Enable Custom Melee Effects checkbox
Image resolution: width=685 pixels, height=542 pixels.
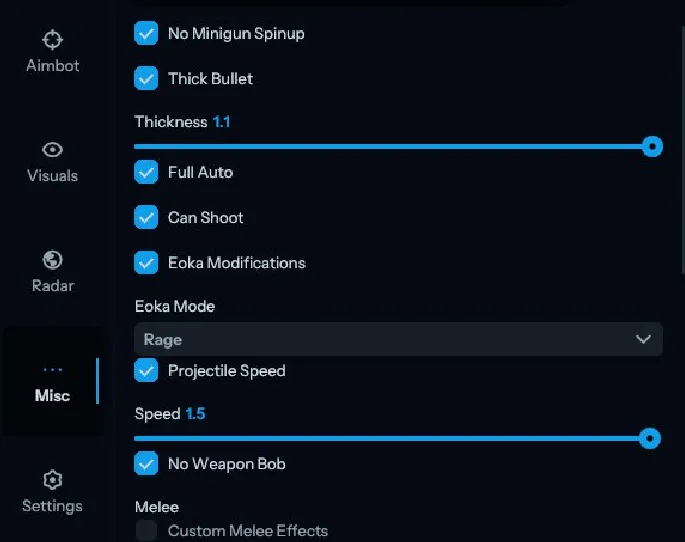tap(147, 530)
